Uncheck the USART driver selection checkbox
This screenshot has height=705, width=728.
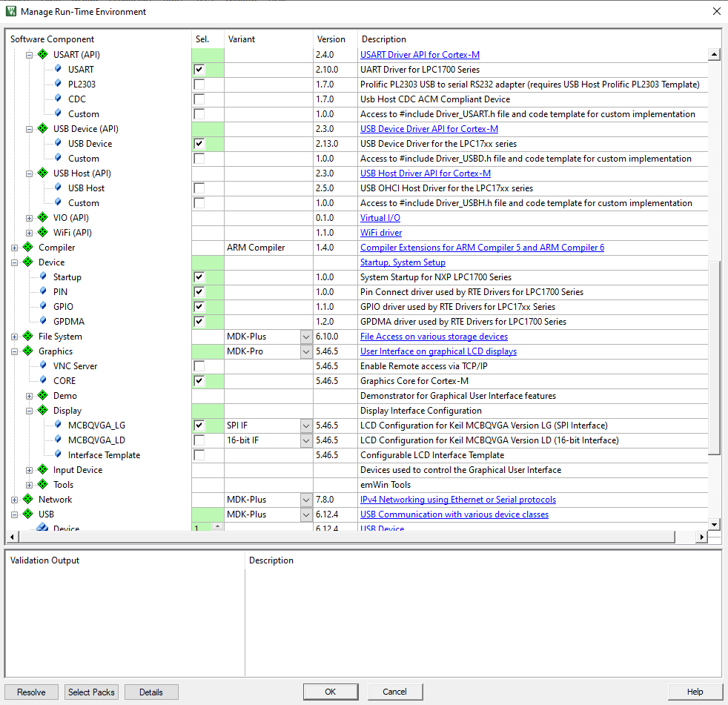tap(198, 69)
